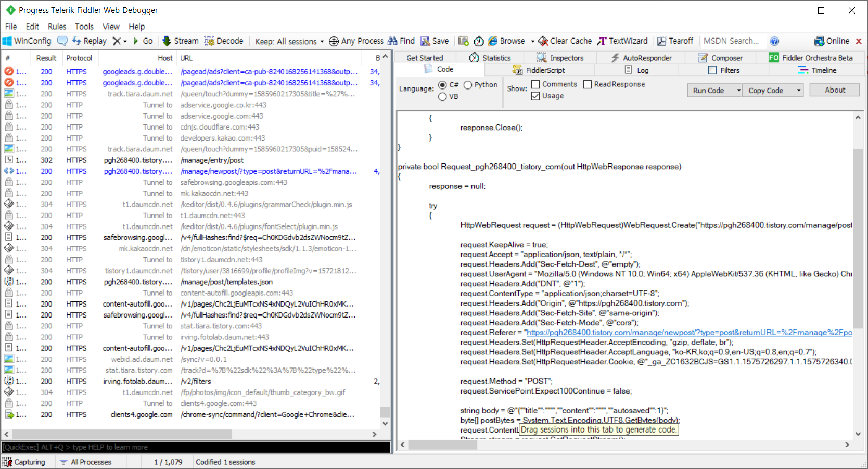Click the Result column header
868x469 pixels.
tap(46, 58)
